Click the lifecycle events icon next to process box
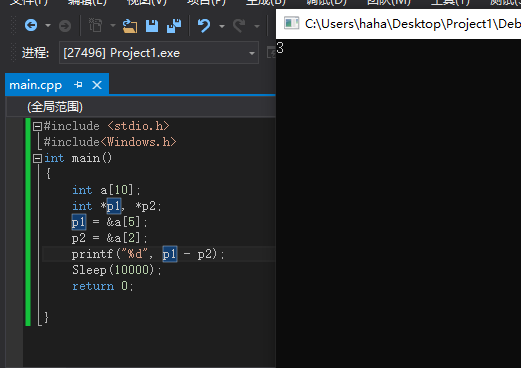This screenshot has height=368, width=521. 271,53
